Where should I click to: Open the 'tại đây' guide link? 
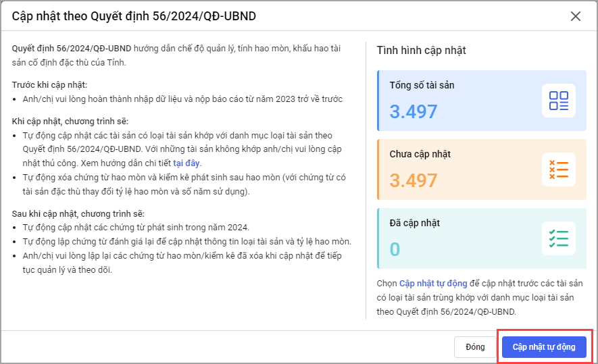pos(186,163)
